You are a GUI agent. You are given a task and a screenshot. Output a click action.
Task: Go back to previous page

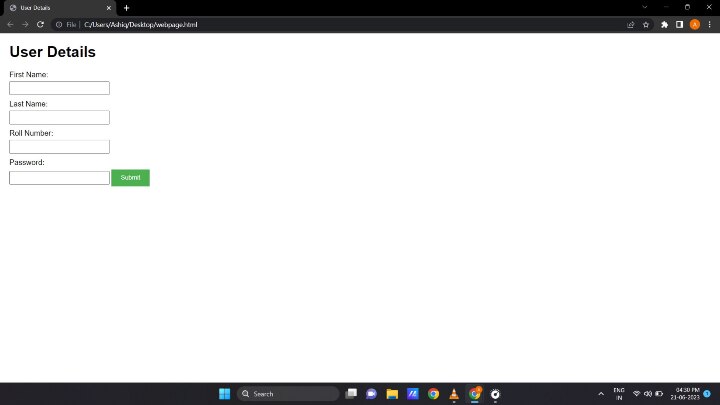tap(10, 25)
